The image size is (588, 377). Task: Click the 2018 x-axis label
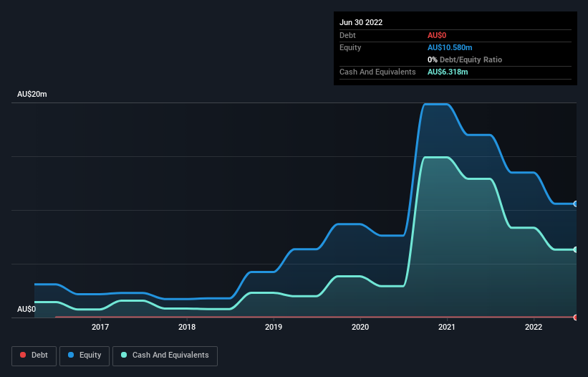tap(187, 327)
